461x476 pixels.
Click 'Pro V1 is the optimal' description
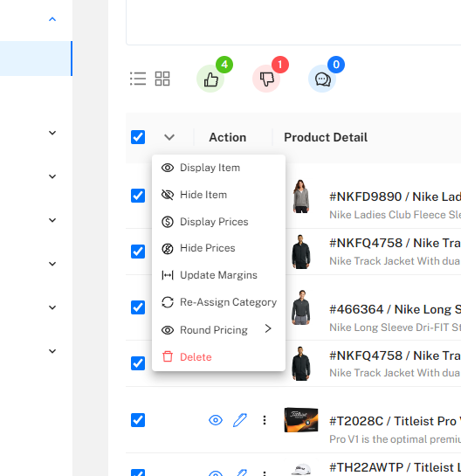[x=396, y=439]
